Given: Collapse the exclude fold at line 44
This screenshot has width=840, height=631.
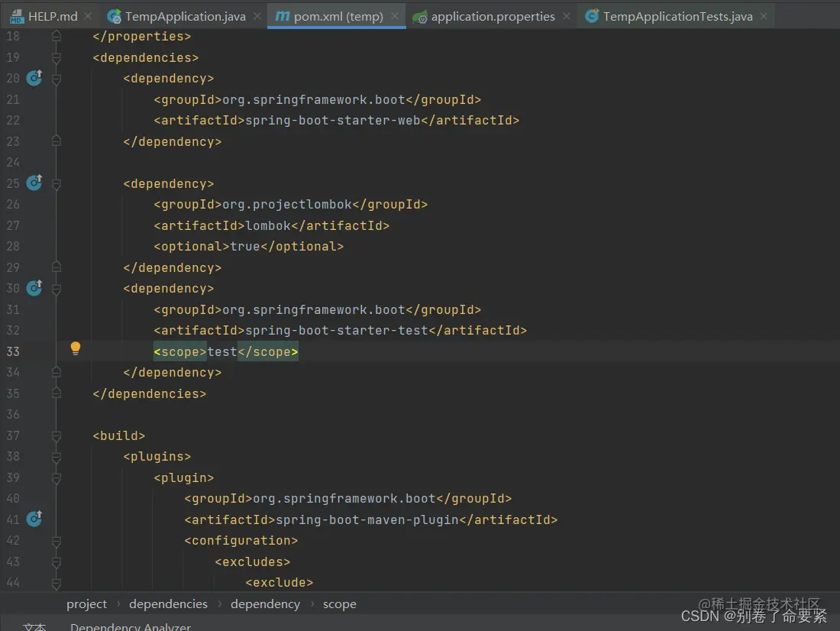Looking at the screenshot, I should (57, 583).
